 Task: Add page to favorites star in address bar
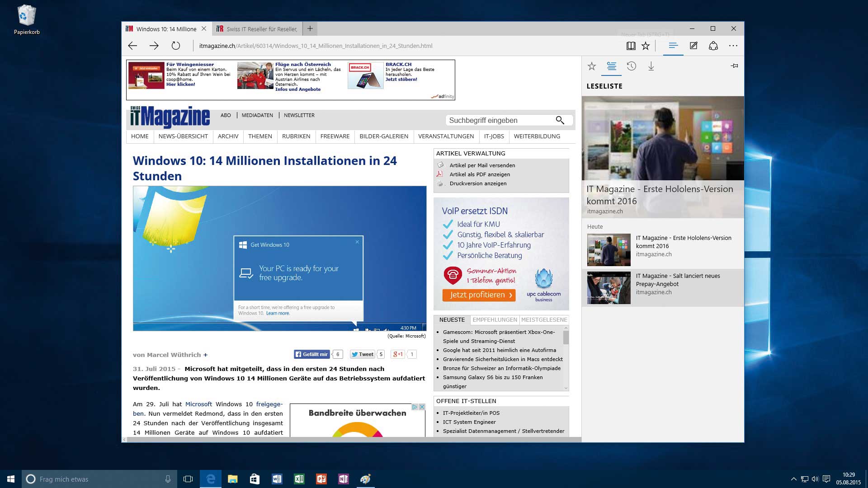(646, 46)
